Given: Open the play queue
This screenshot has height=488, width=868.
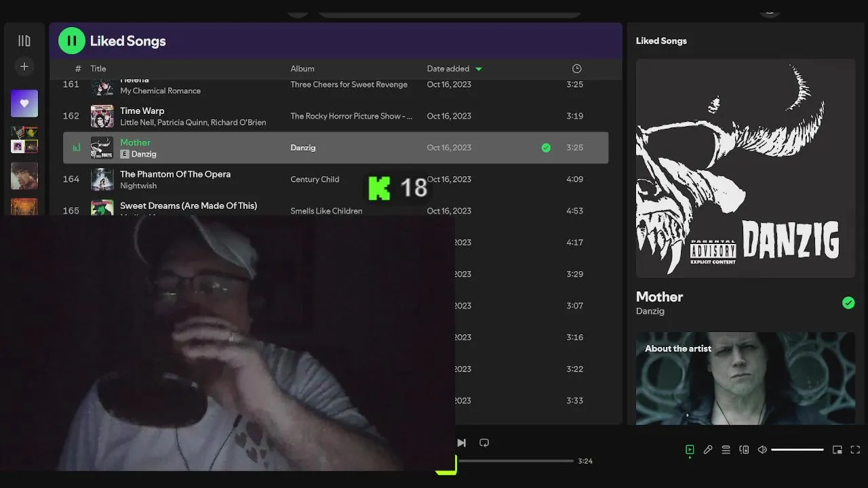Looking at the screenshot, I should coord(726,449).
